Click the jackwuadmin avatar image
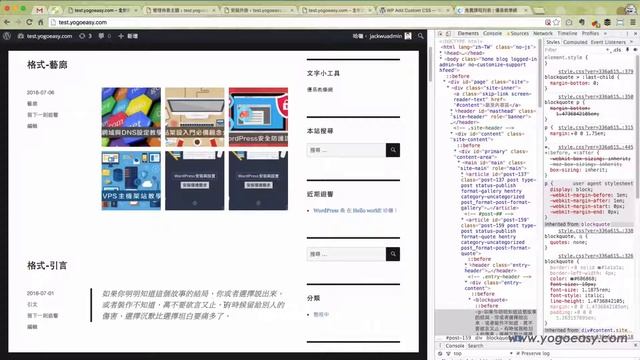 (x=408, y=36)
